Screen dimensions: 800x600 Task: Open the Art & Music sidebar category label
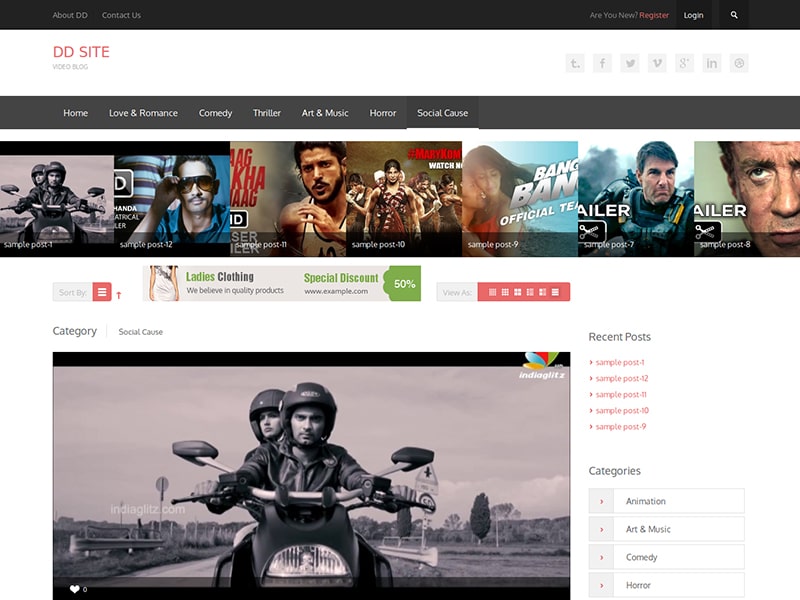[x=648, y=530]
